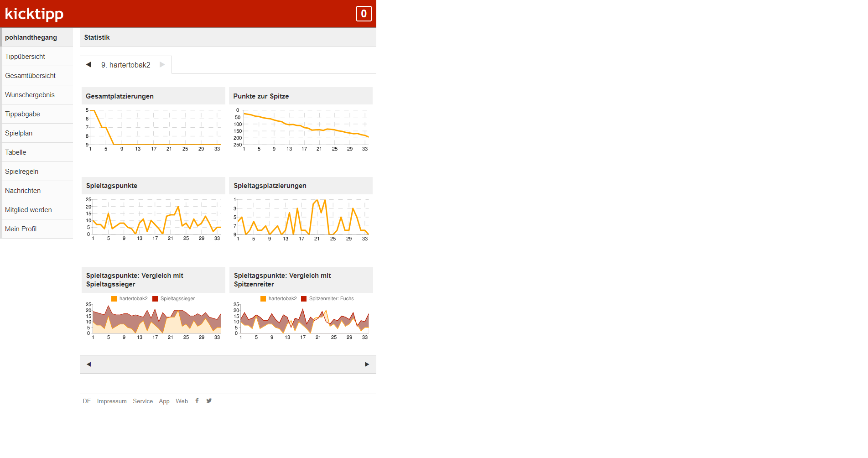This screenshot has height=458, width=868.
Task: Navigate to Spielplan
Action: click(x=19, y=133)
